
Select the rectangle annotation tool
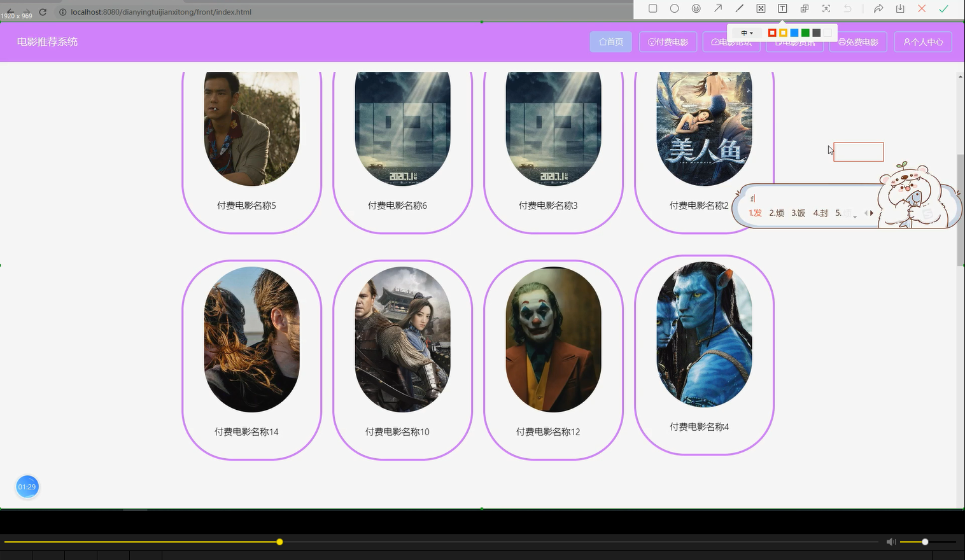coord(652,8)
